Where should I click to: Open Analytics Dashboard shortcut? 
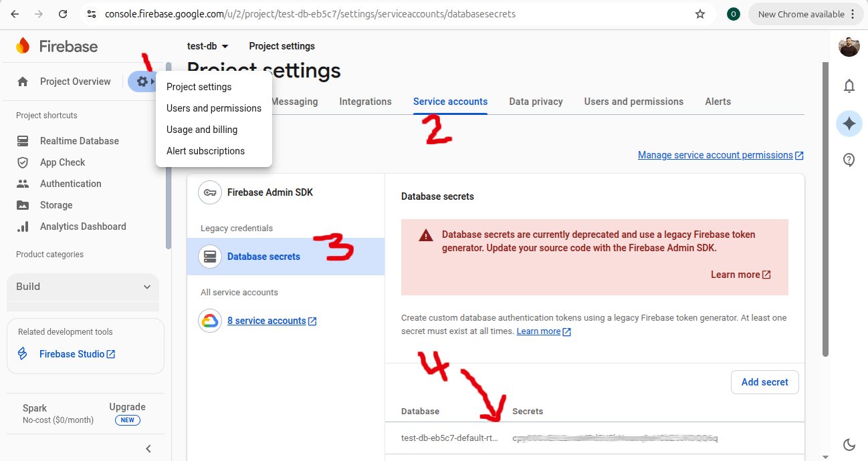(82, 226)
